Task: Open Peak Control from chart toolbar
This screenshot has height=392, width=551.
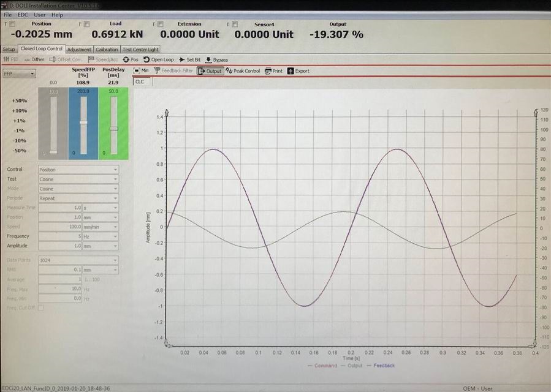Action: tap(243, 71)
